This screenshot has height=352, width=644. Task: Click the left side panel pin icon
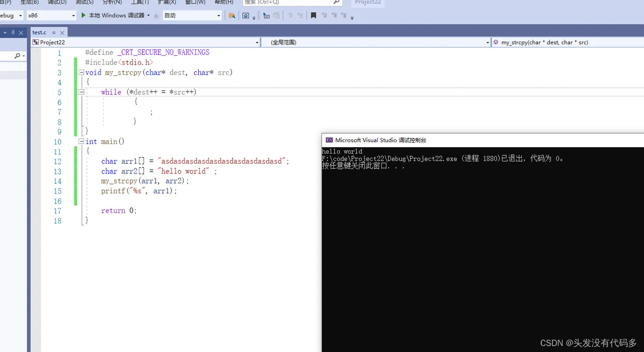pos(13,33)
